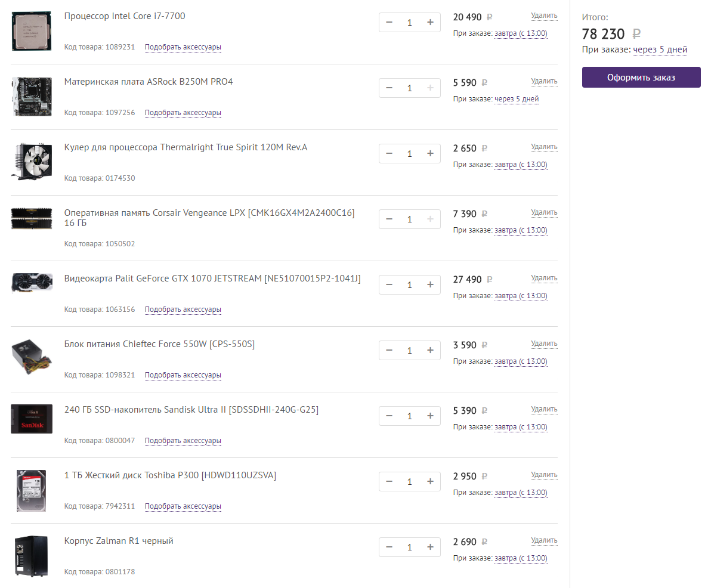Open the Toshiba P300 hard drive product title
This screenshot has height=588, width=711.
point(170,475)
